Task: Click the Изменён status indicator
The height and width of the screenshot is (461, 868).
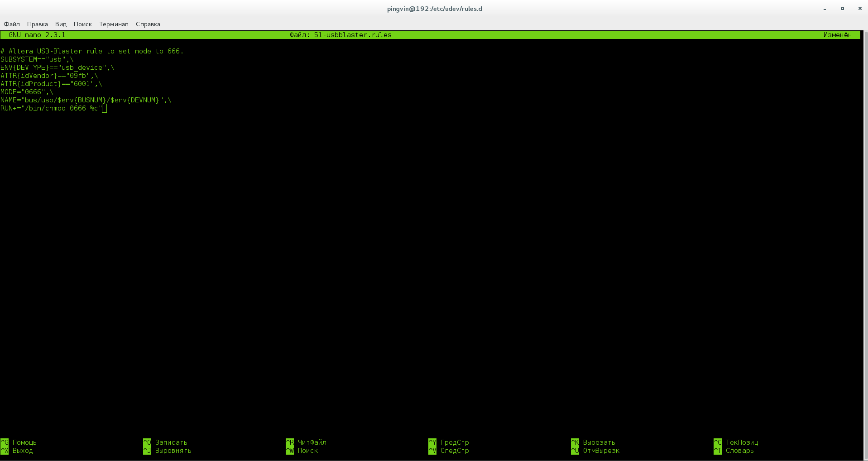Action: 837,35
